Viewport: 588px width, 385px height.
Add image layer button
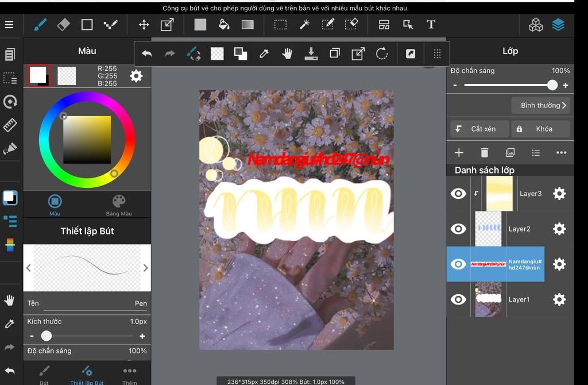(510, 153)
